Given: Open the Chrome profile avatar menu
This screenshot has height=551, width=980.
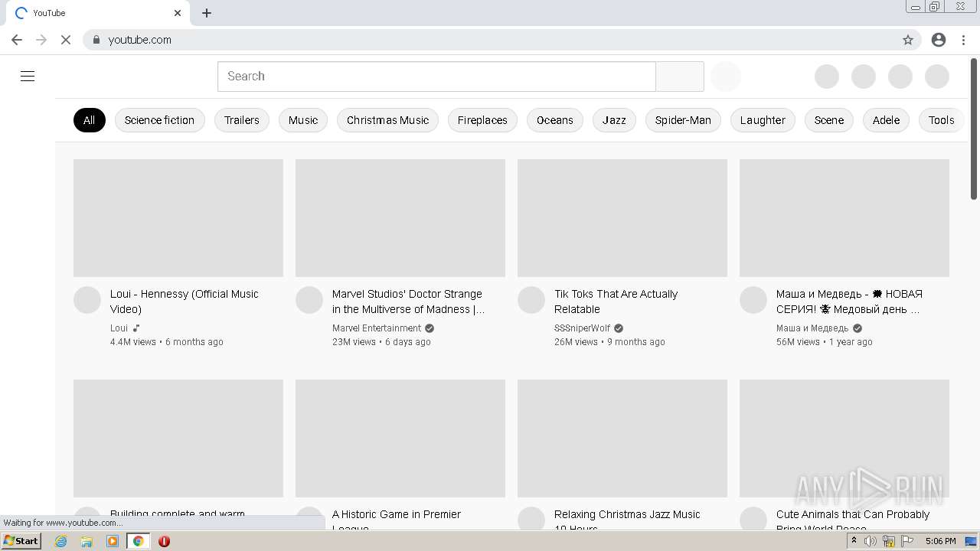Looking at the screenshot, I should pyautogui.click(x=939, y=40).
